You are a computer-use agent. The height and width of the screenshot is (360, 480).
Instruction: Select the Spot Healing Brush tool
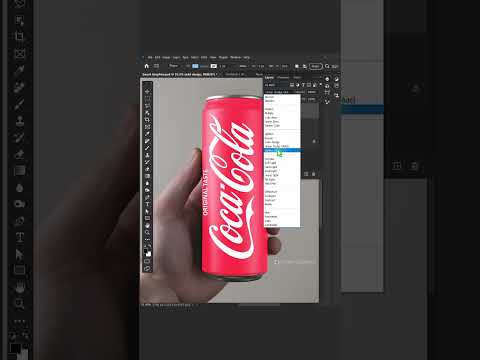click(x=147, y=141)
